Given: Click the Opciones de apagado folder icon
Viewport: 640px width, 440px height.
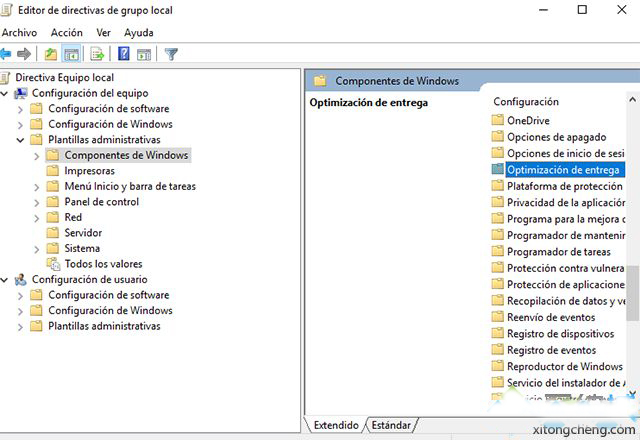Looking at the screenshot, I should 497,136.
